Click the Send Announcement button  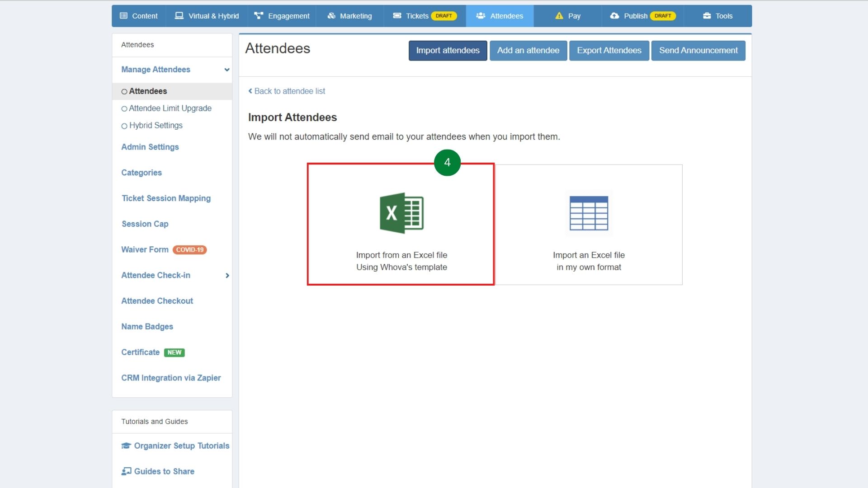coord(698,51)
